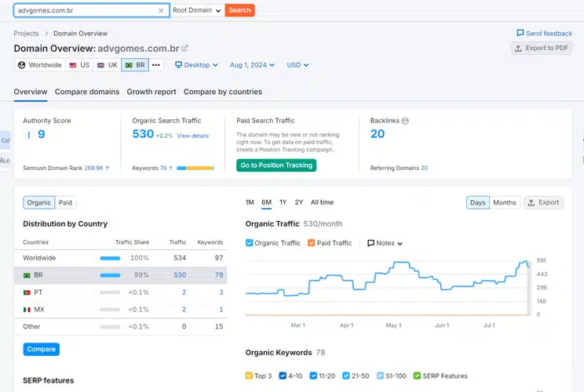Select the BR flag database button
This screenshot has width=584, height=392.
[x=135, y=65]
